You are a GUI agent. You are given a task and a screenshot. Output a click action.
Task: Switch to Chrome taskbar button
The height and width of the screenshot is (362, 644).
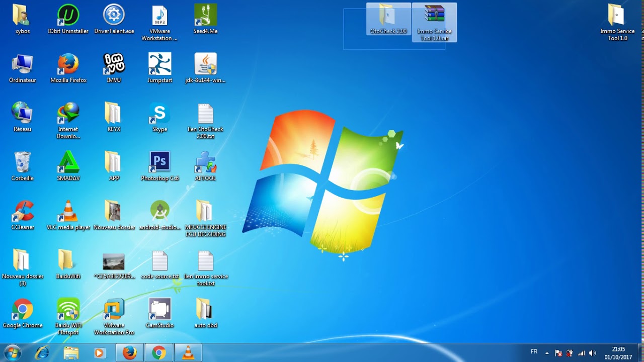click(159, 353)
